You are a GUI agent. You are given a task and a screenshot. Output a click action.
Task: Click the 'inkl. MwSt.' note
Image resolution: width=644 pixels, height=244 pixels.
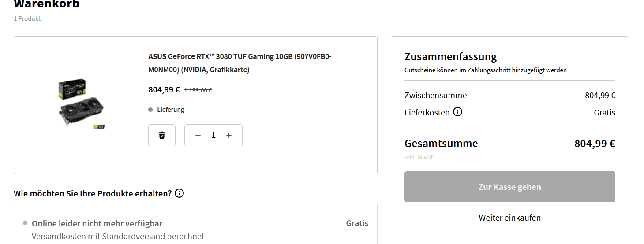(x=419, y=157)
